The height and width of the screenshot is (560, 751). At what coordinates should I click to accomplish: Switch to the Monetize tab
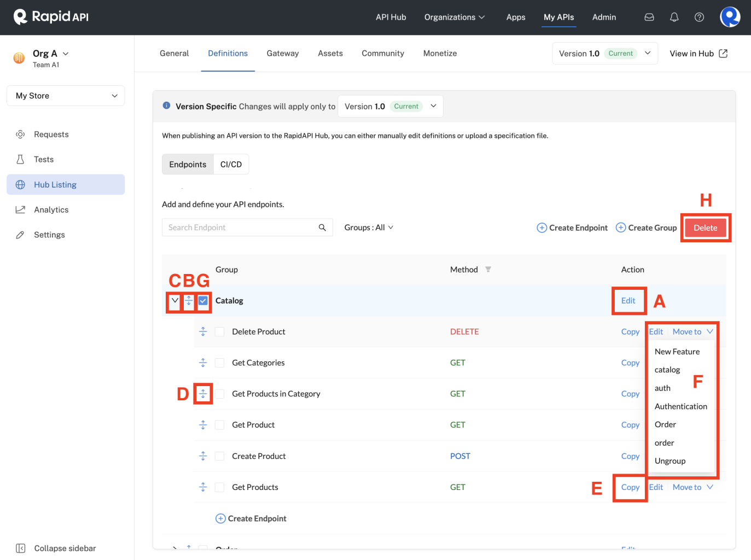coord(440,54)
